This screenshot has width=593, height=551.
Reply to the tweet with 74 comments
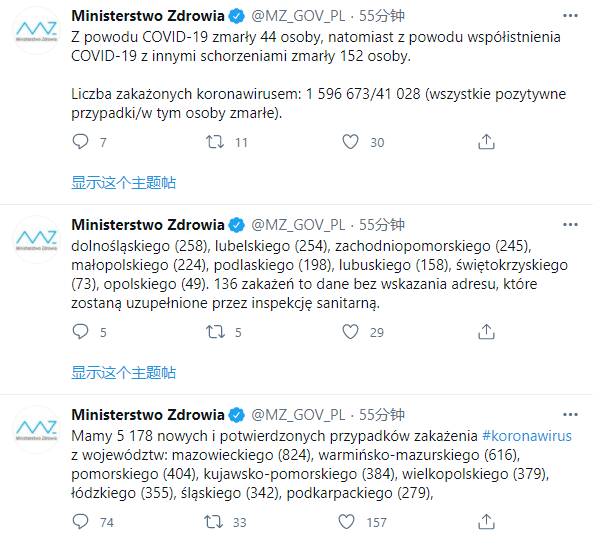[80, 522]
